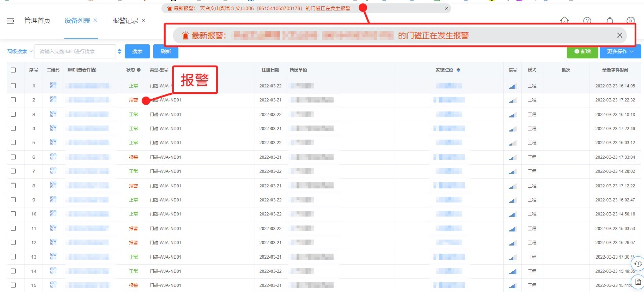Image resolution: width=644 pixels, height=292 pixels.
Task: Select the checkbox for row 10
Action: [13, 214]
